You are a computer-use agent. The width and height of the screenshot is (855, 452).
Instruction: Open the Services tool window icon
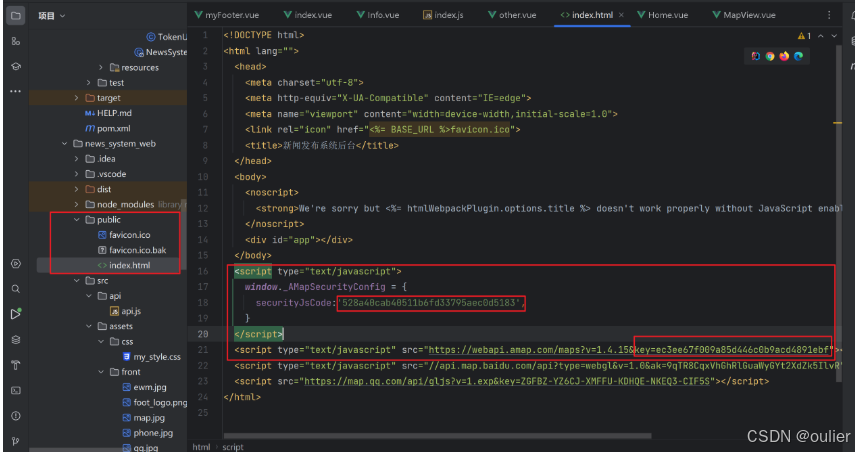pos(15,264)
